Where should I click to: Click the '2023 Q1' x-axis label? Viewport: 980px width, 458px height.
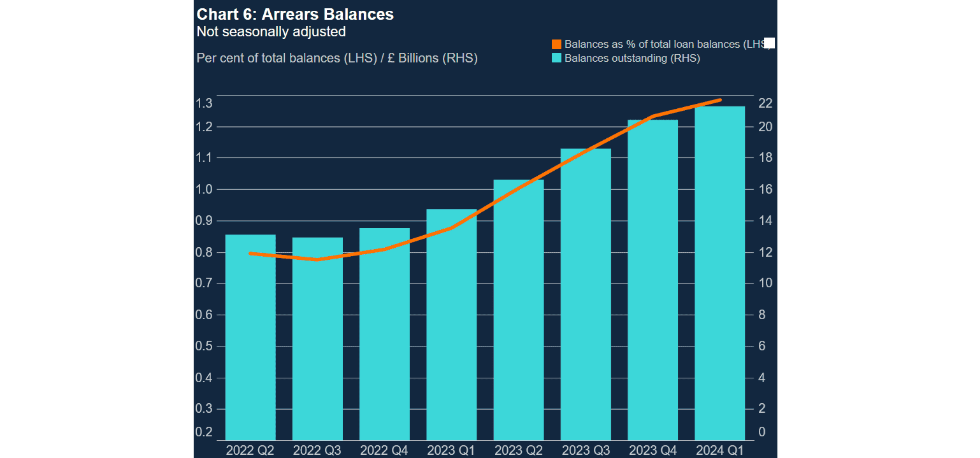[451, 450]
